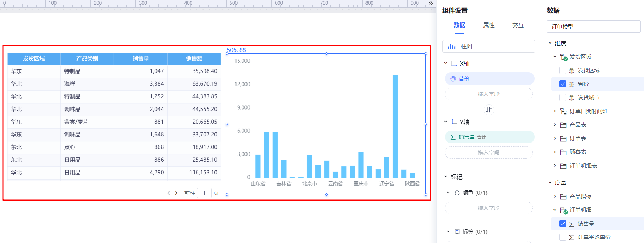Click the Y轴 axis icon
The image size is (644, 243).
[454, 122]
